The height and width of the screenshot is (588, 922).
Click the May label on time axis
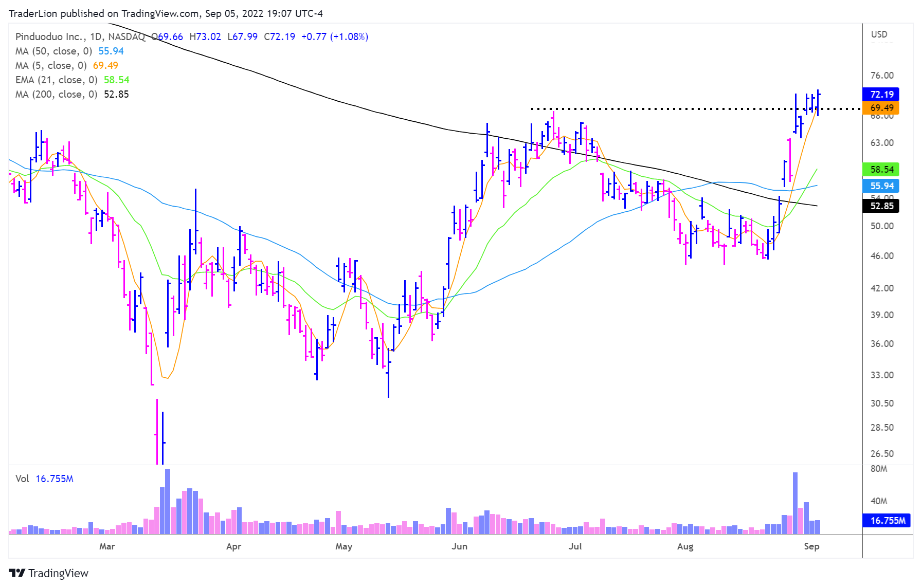[x=344, y=546]
